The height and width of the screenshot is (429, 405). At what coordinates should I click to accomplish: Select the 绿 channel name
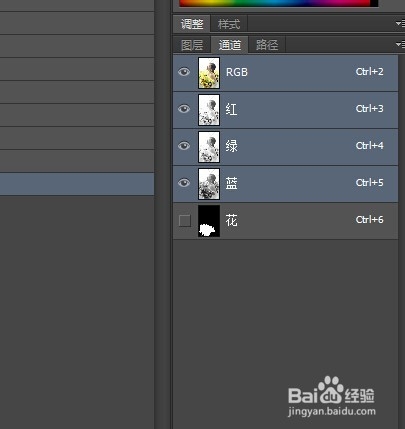[x=231, y=146]
